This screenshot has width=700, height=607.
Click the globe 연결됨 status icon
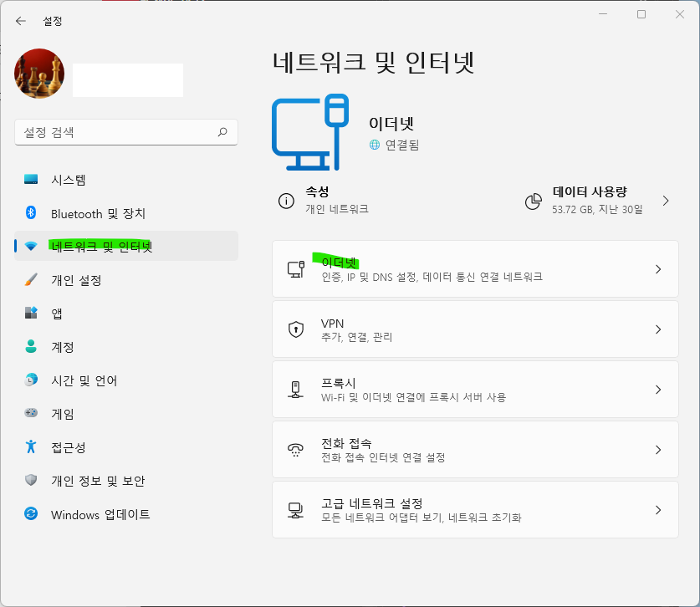[375, 145]
